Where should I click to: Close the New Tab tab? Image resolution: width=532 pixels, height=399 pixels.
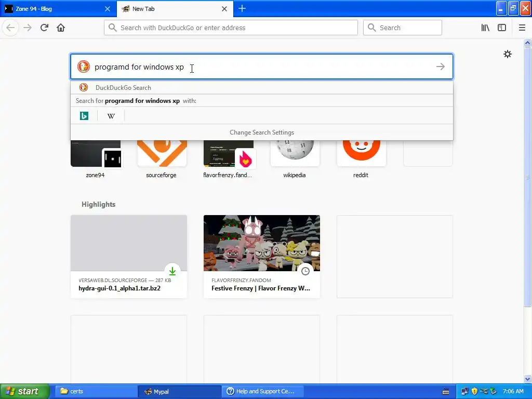point(224,9)
